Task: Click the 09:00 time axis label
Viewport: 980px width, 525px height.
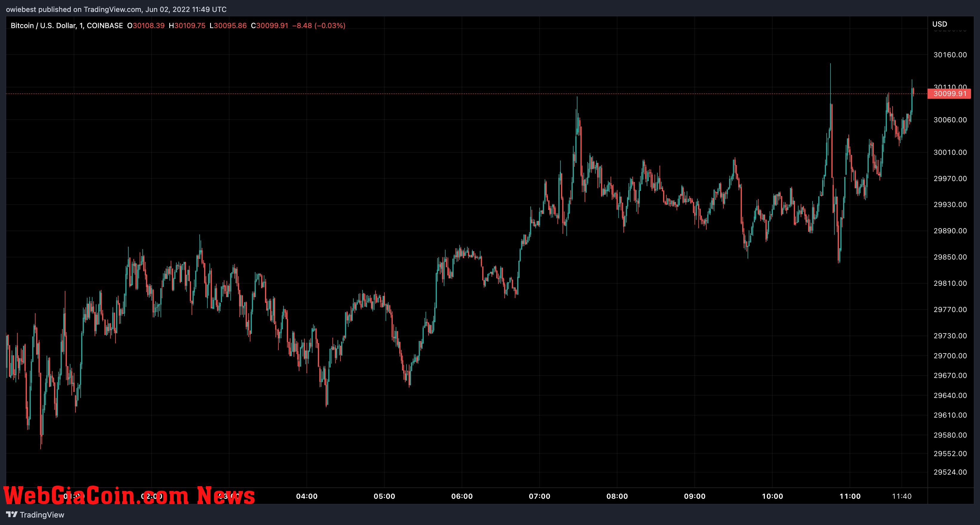Action: click(695, 496)
